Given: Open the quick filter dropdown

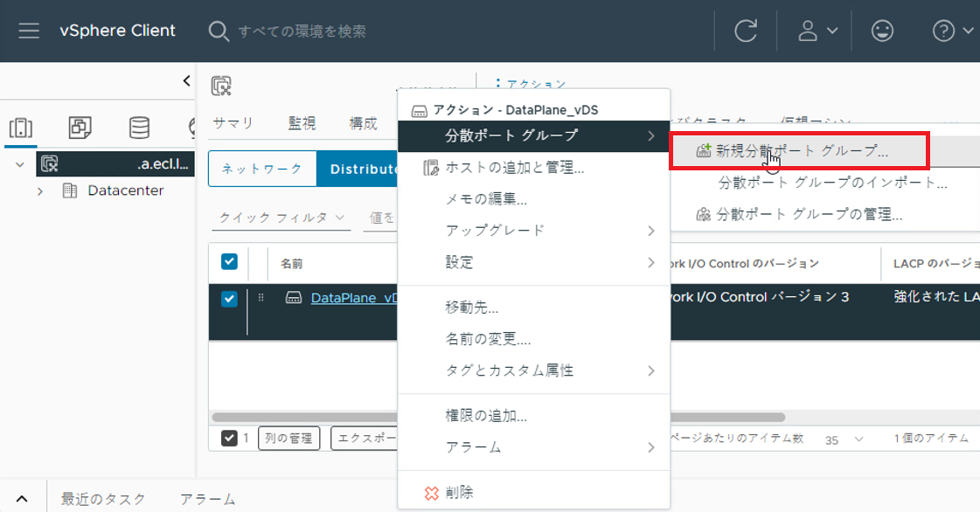Looking at the screenshot, I should (x=281, y=218).
